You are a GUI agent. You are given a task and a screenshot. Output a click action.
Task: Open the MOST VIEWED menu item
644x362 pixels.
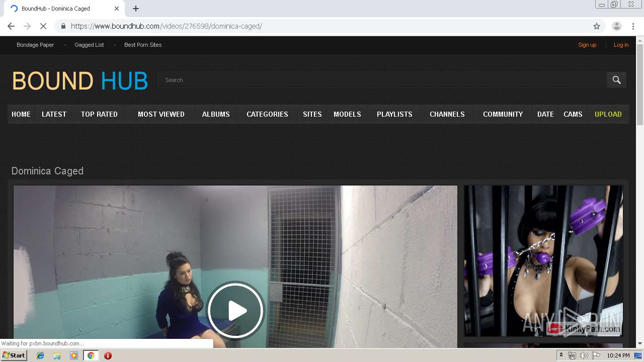(x=161, y=114)
